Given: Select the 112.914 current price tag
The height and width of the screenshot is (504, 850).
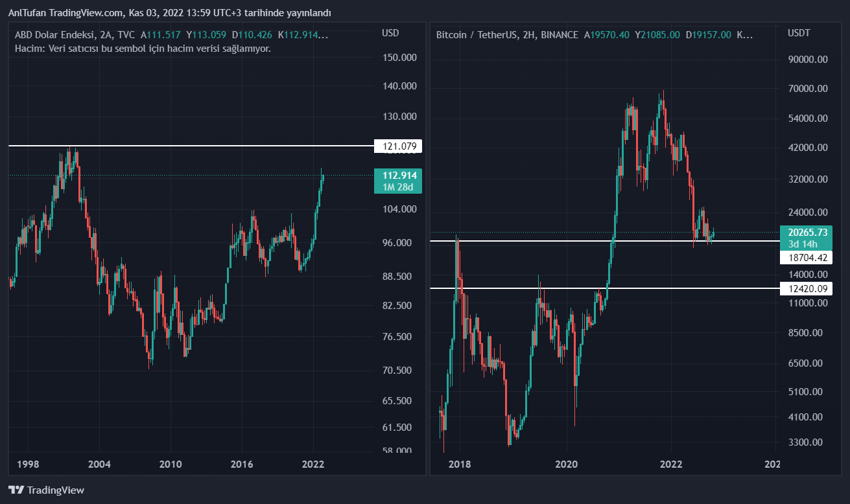Looking at the screenshot, I should tap(398, 176).
